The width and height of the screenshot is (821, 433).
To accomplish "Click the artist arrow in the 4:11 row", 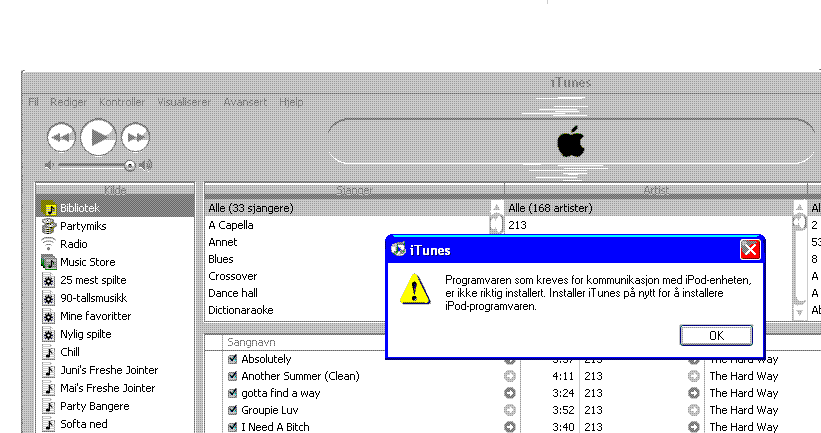I will tap(694, 376).
